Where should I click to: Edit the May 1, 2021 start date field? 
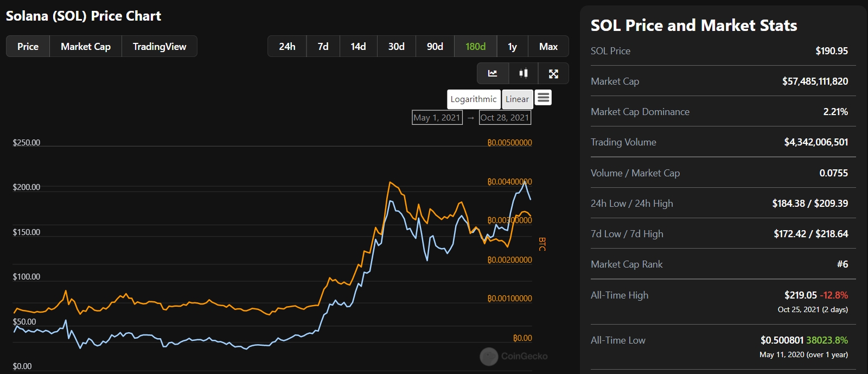437,118
